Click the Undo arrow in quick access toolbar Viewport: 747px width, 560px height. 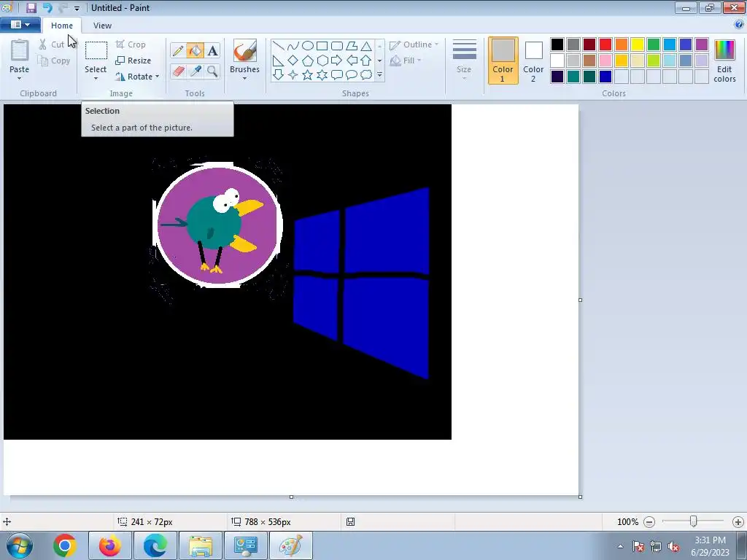click(x=47, y=7)
